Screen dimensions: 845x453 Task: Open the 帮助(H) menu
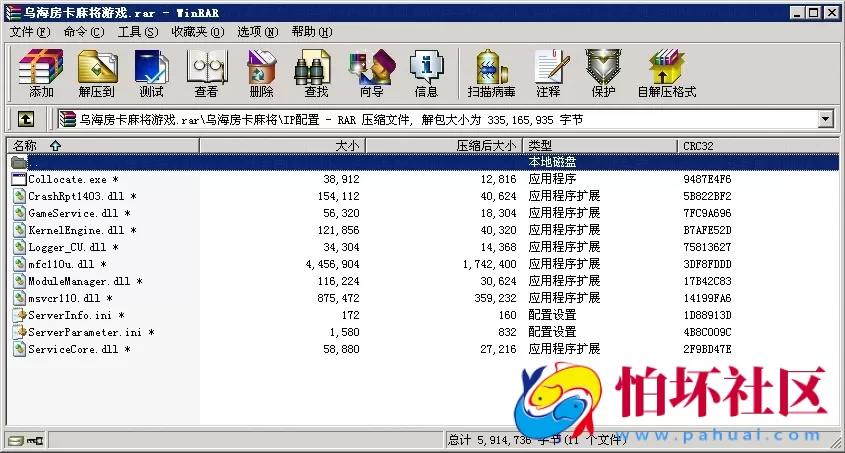pos(312,32)
